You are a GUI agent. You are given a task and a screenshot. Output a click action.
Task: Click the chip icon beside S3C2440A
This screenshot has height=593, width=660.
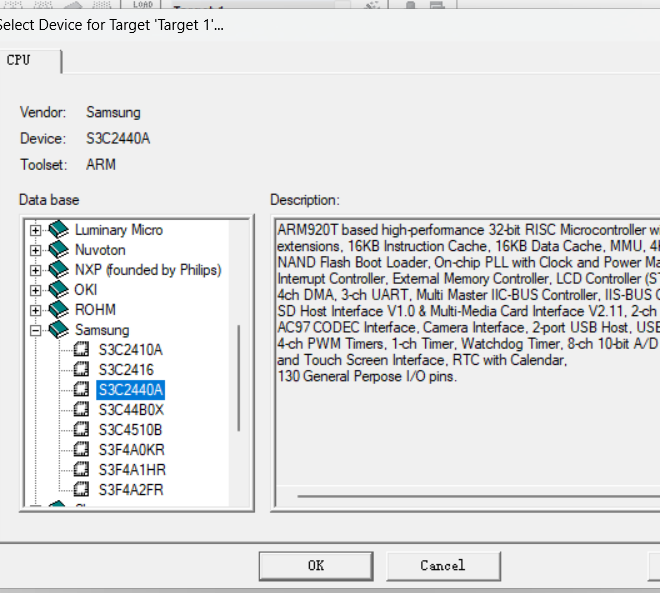[81, 389]
